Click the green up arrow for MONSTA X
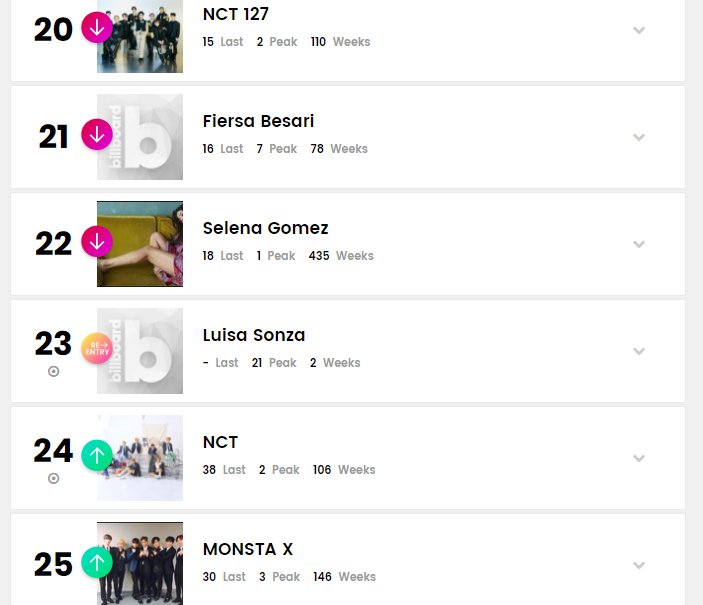Viewport: 703px width, 605px height. pos(97,562)
